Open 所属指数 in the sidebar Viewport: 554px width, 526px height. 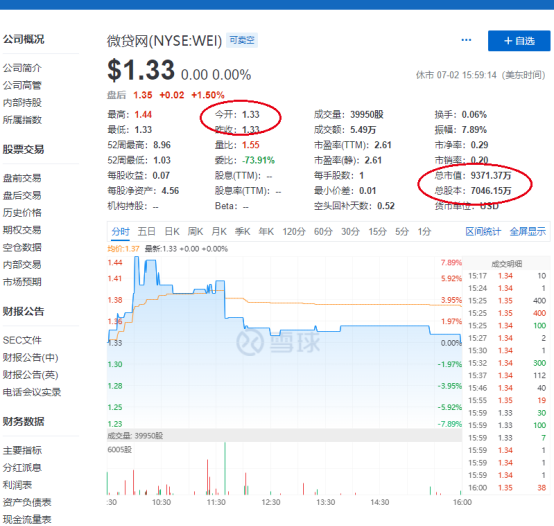pyautogui.click(x=22, y=120)
